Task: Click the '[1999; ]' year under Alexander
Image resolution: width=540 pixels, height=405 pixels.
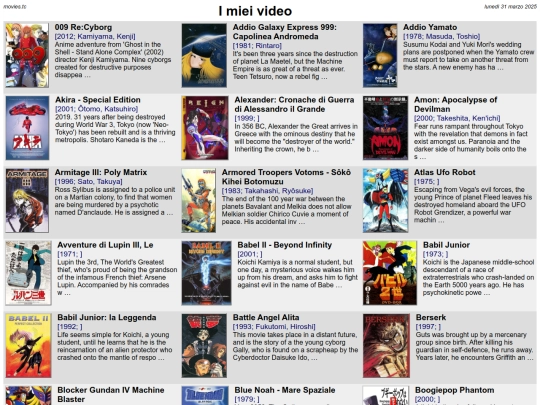Action: pos(247,118)
